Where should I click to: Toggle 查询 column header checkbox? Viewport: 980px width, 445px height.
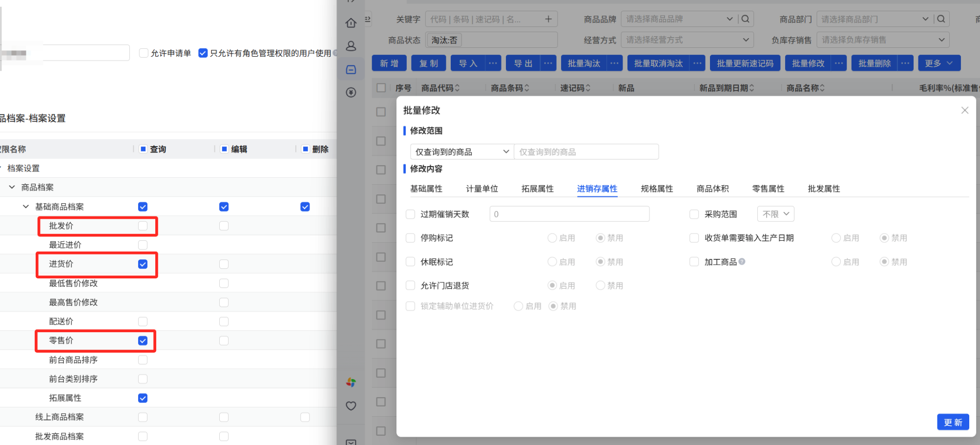[143, 149]
